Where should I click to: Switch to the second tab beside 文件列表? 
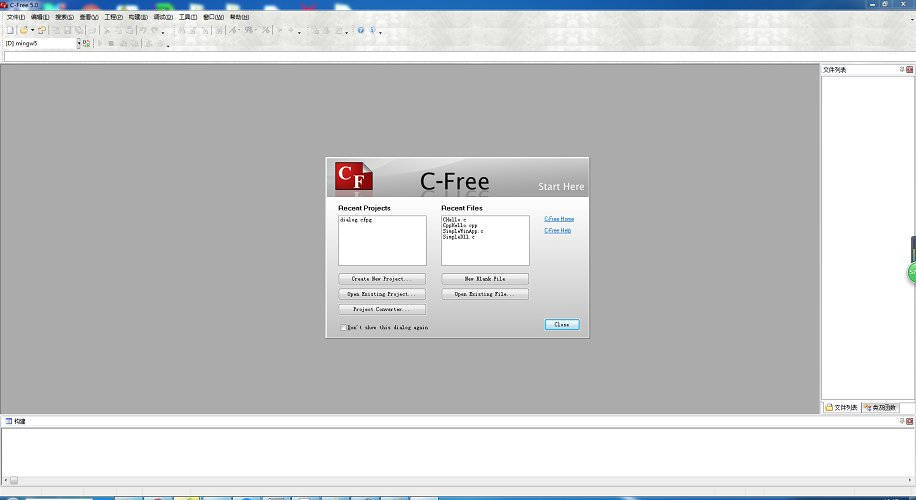880,407
